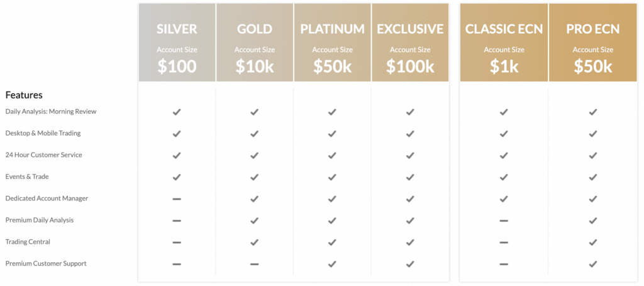Click Silver's Premium Daily Analysis dash
This screenshot has height=286, width=644.
[177, 220]
